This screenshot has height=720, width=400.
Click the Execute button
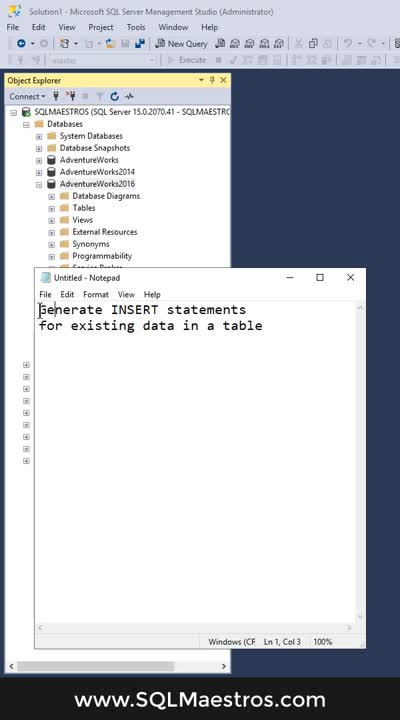[x=188, y=60]
